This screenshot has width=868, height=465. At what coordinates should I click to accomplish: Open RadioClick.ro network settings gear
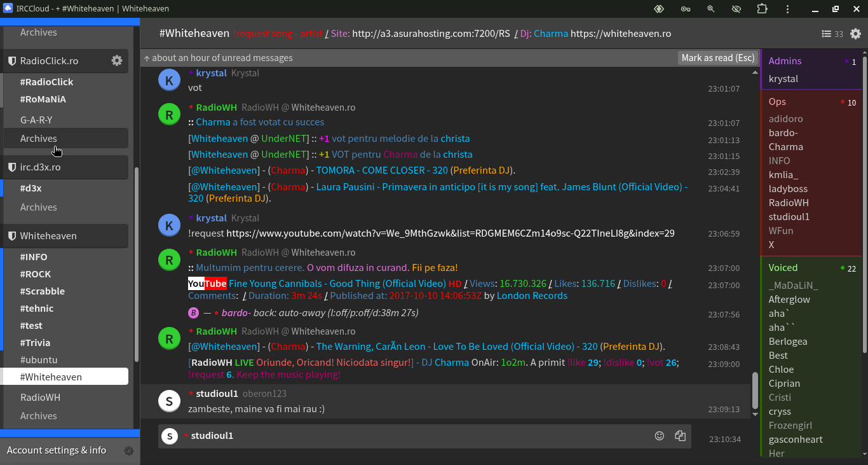[x=117, y=61]
